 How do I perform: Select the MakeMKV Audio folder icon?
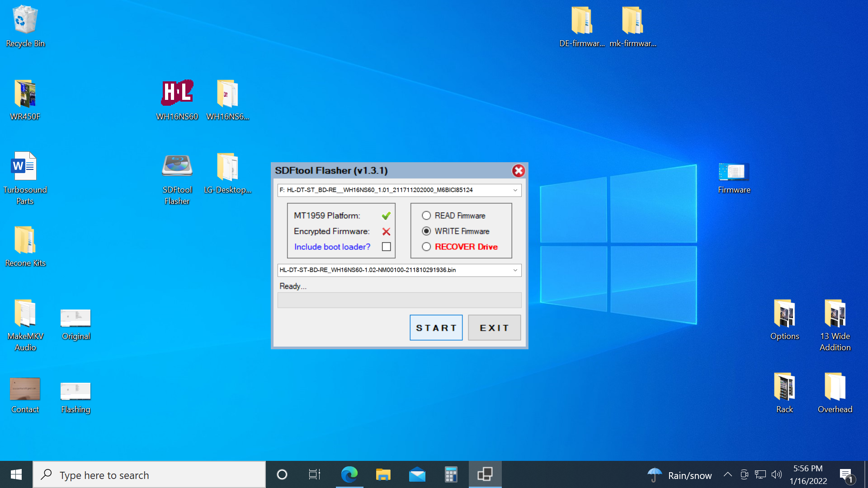pos(25,325)
